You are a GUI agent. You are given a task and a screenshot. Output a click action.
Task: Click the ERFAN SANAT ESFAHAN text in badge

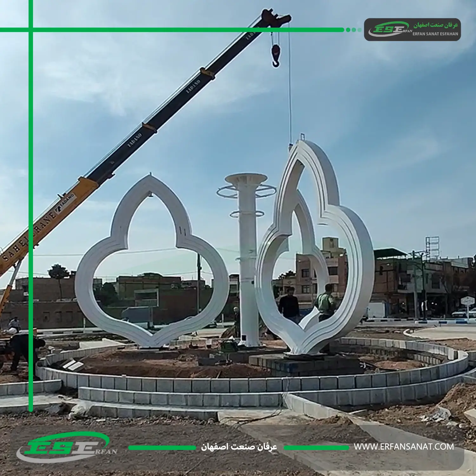click(435, 34)
